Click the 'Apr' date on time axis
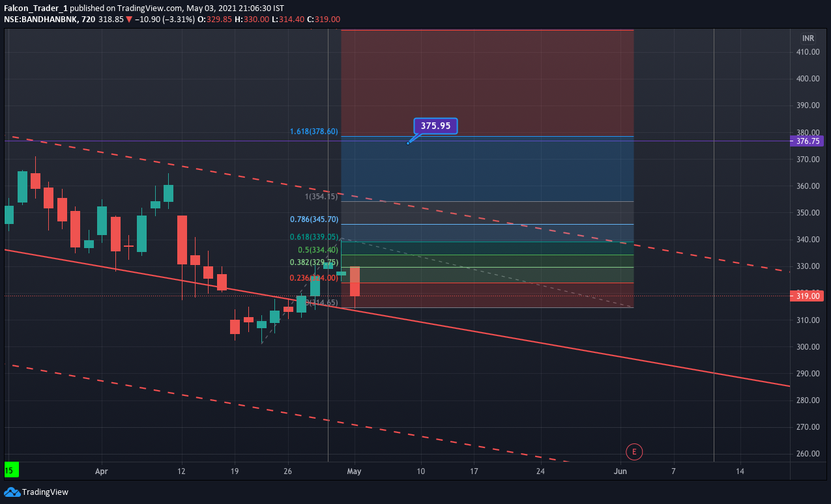Viewport: 831px width, 504px height. tap(100, 470)
